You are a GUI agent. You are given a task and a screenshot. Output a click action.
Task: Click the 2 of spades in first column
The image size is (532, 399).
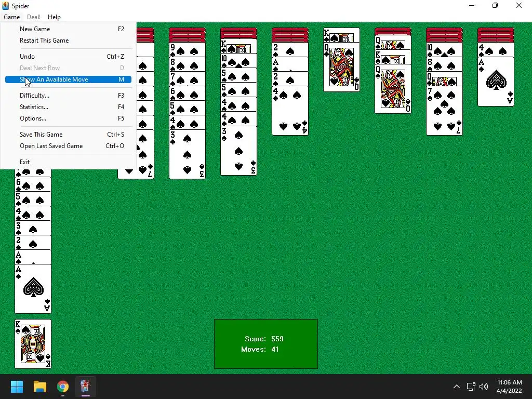point(33,243)
